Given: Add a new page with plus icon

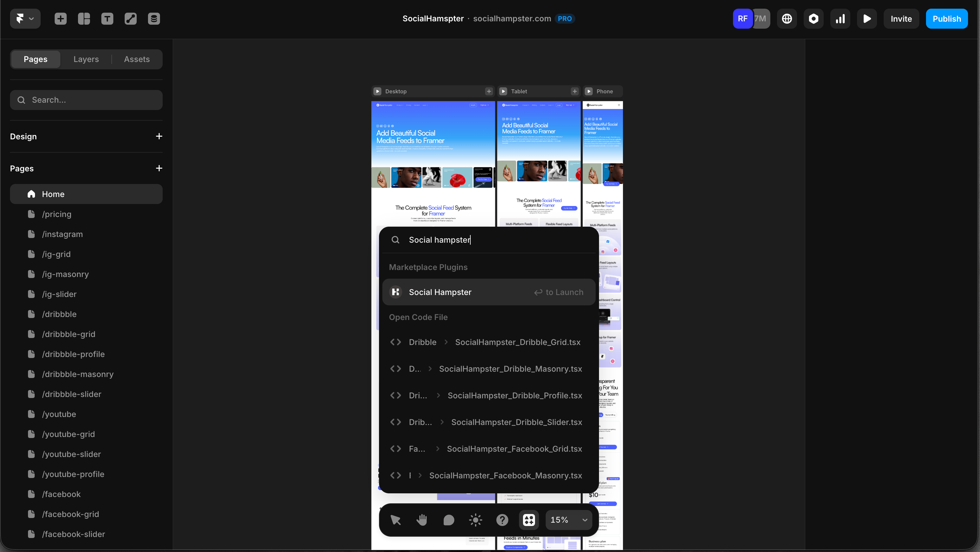Looking at the screenshot, I should point(159,168).
